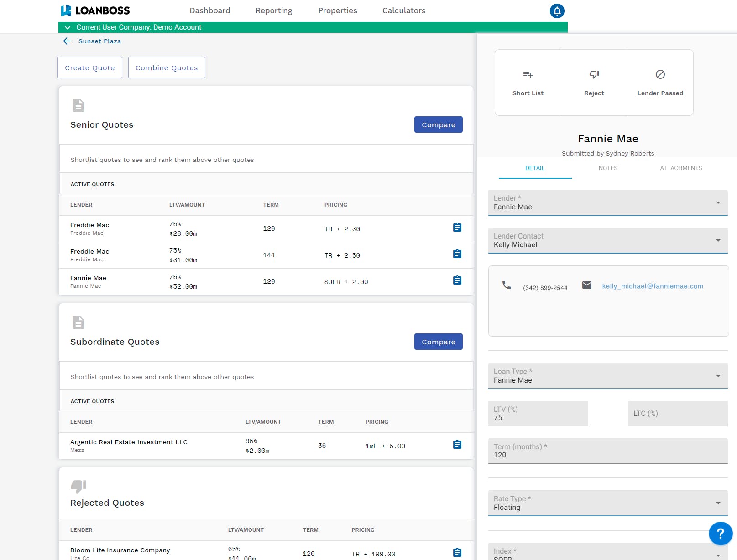
Task: Click the $28.00m amount for Freddie Mac
Action: 183,234
